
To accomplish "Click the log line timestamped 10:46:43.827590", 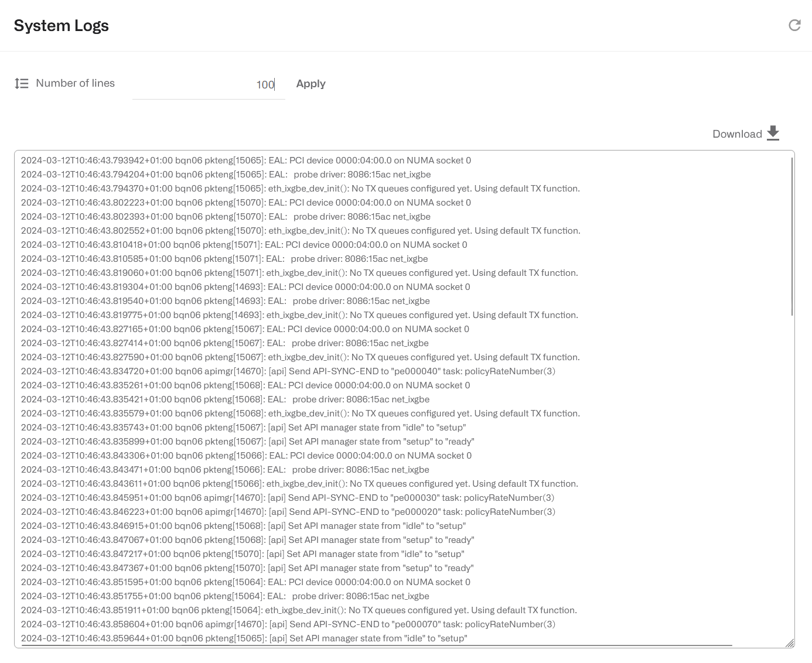I will [x=301, y=357].
